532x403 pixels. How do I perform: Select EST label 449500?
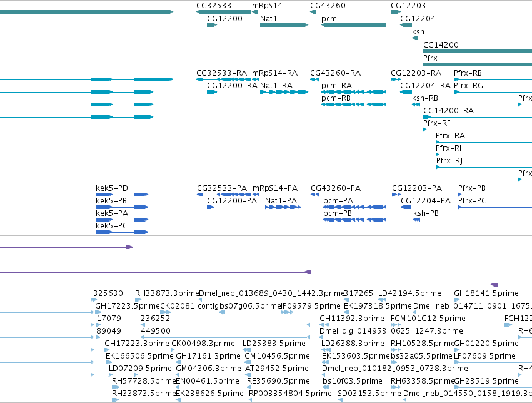156,332
